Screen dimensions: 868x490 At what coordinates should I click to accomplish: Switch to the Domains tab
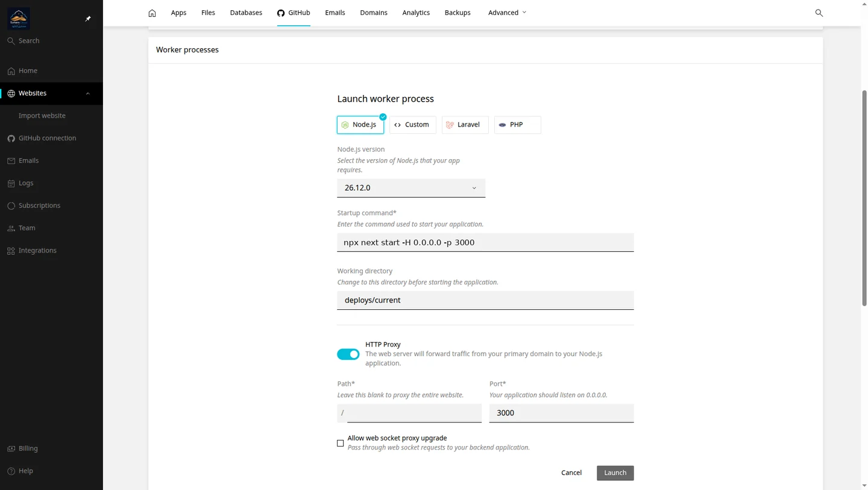(374, 13)
